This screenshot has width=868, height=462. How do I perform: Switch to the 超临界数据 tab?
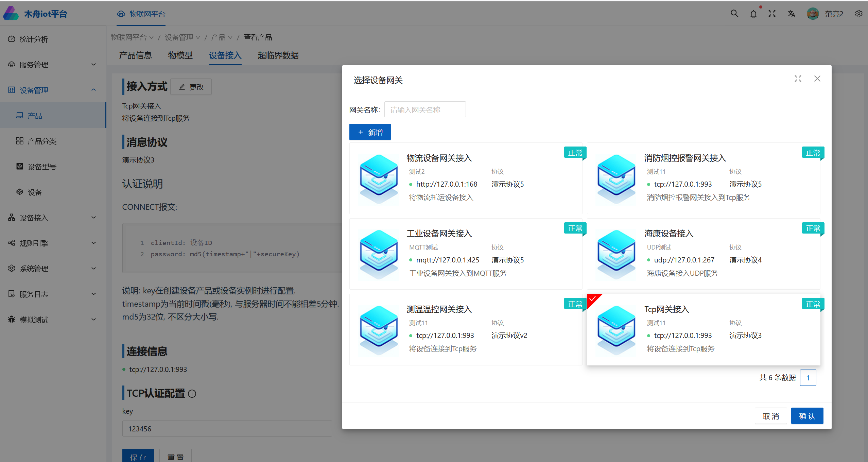click(x=278, y=55)
